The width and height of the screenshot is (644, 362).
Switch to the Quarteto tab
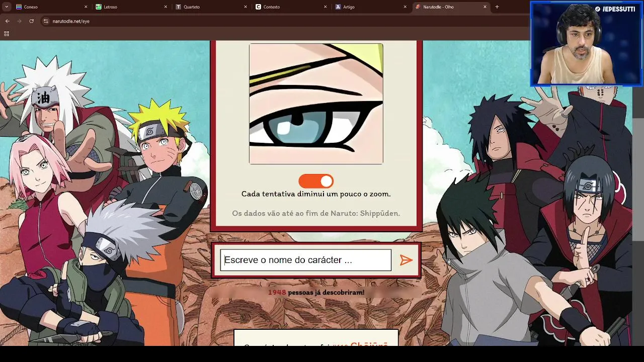click(211, 7)
